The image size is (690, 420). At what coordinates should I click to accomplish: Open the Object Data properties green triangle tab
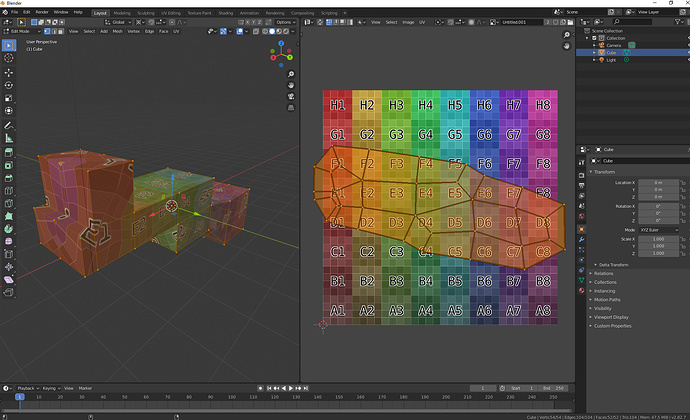(x=581, y=280)
